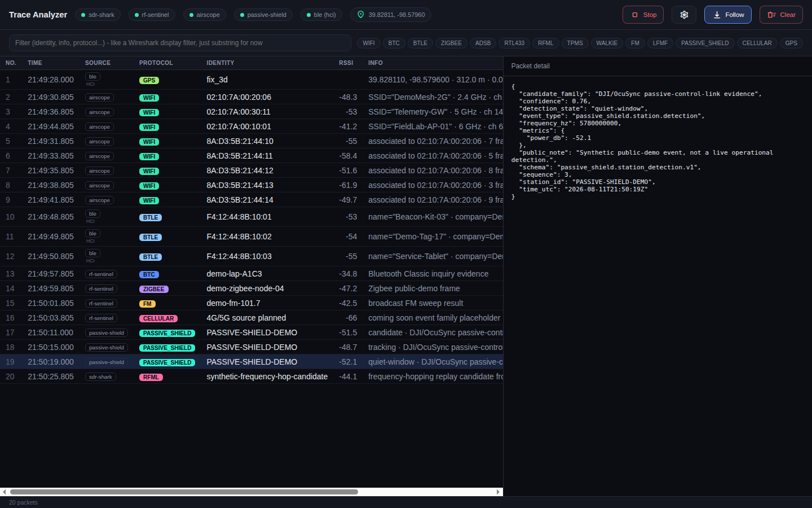The height and width of the screenshot is (508, 812).
Task: Select Demo-Tag-17 BTLE packet row
Action: pyautogui.click(x=251, y=237)
